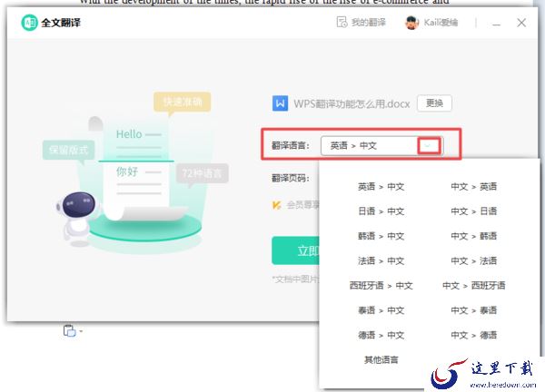Select 中文 > 韩语 option
Image resolution: width=545 pixels, height=392 pixels.
tap(474, 236)
